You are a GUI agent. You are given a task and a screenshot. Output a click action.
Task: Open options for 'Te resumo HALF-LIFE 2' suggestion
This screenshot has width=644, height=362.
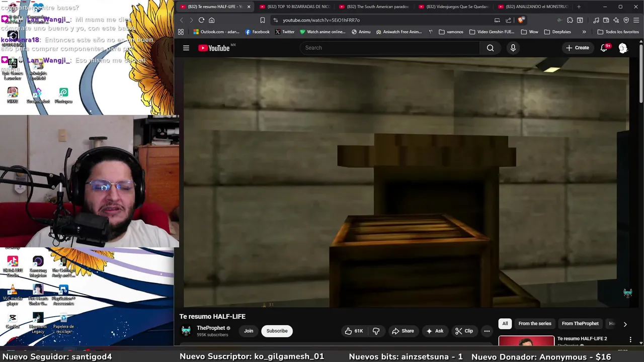point(630,340)
